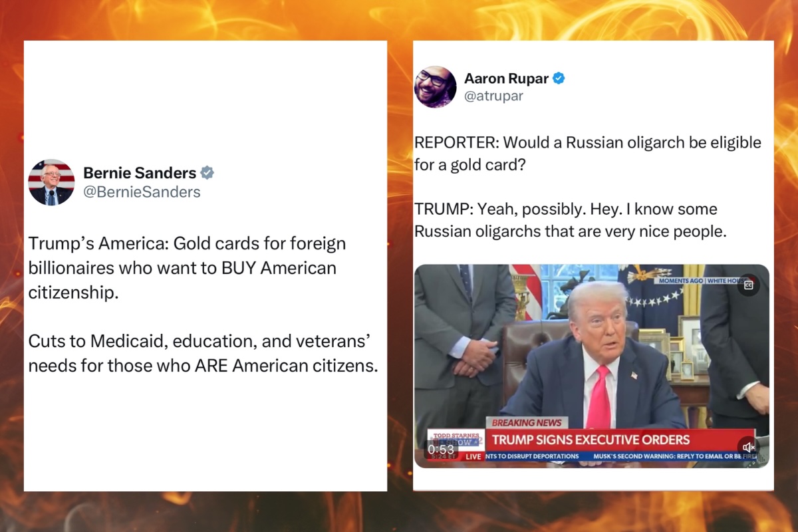This screenshot has width=798, height=532.
Task: Open Bernie Sanders' profile avatar
Action: [51, 182]
